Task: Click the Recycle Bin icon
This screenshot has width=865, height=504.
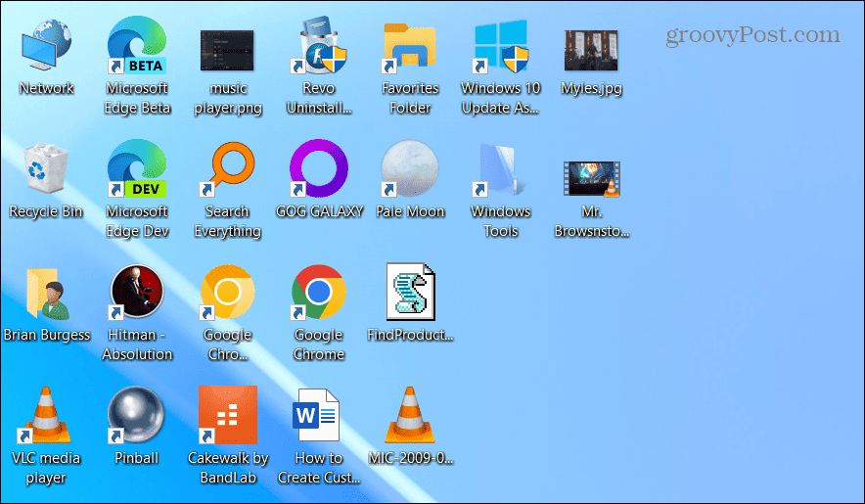Action: [46, 172]
